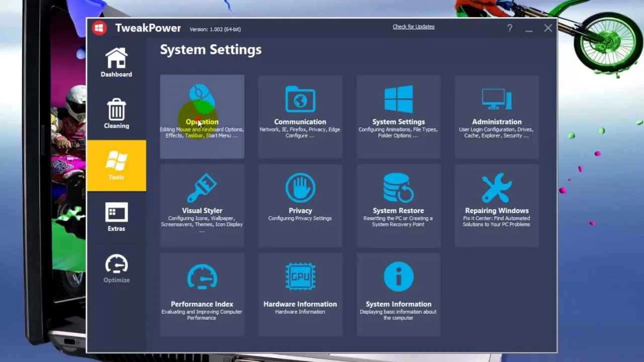Click the Communication folder globe icon
The width and height of the screenshot is (644, 362).
pos(300,99)
